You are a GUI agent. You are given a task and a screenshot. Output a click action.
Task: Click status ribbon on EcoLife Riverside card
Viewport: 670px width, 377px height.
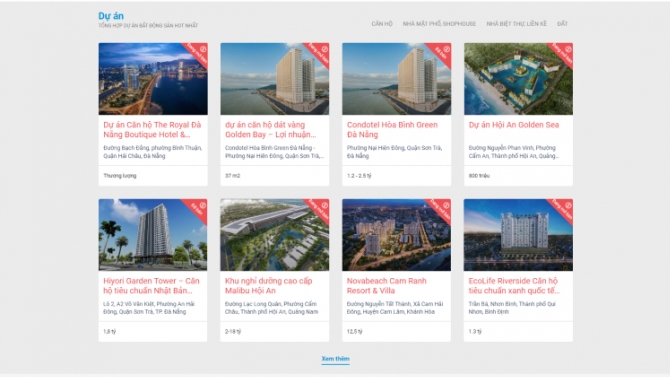[x=562, y=209]
